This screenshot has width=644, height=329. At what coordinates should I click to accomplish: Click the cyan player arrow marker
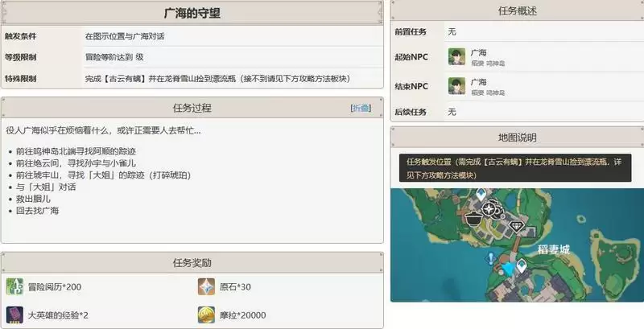click(508, 269)
